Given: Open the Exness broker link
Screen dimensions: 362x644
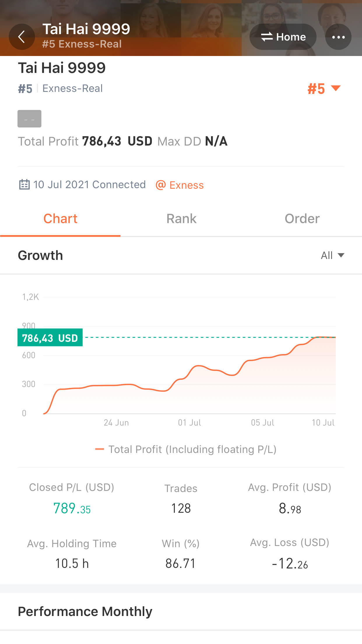Looking at the screenshot, I should (x=187, y=185).
